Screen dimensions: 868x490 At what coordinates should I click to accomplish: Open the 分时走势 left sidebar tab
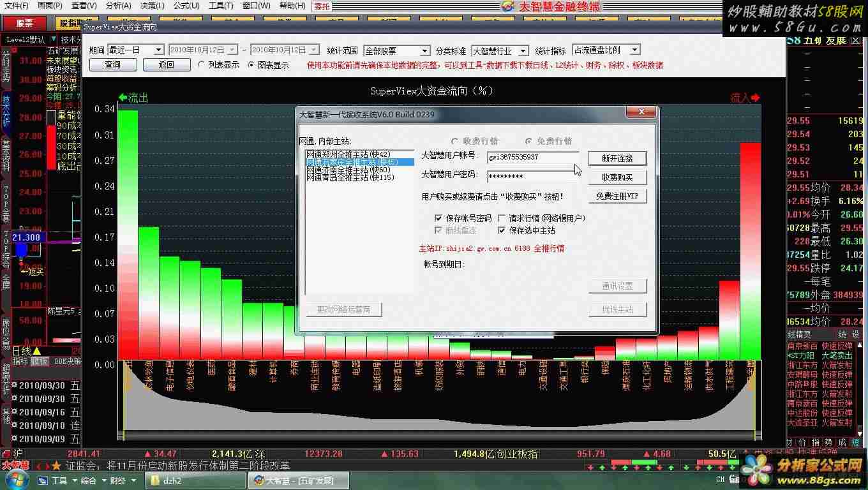(6, 66)
